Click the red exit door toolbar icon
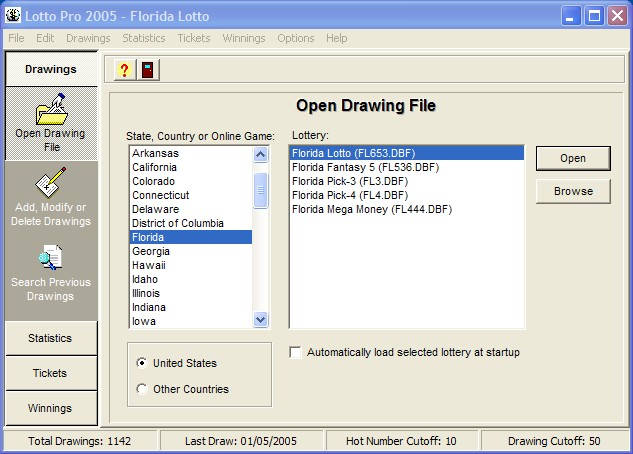The image size is (633, 454). 148,70
